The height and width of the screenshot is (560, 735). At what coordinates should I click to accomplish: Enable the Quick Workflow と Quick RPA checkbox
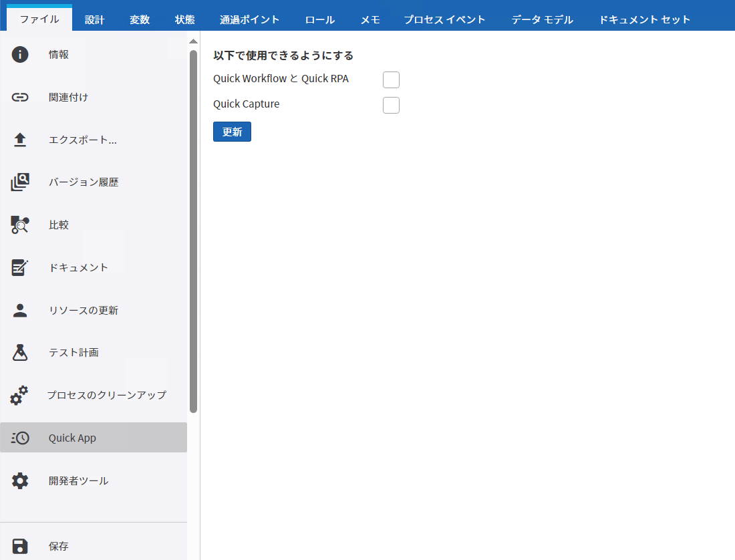click(x=391, y=80)
